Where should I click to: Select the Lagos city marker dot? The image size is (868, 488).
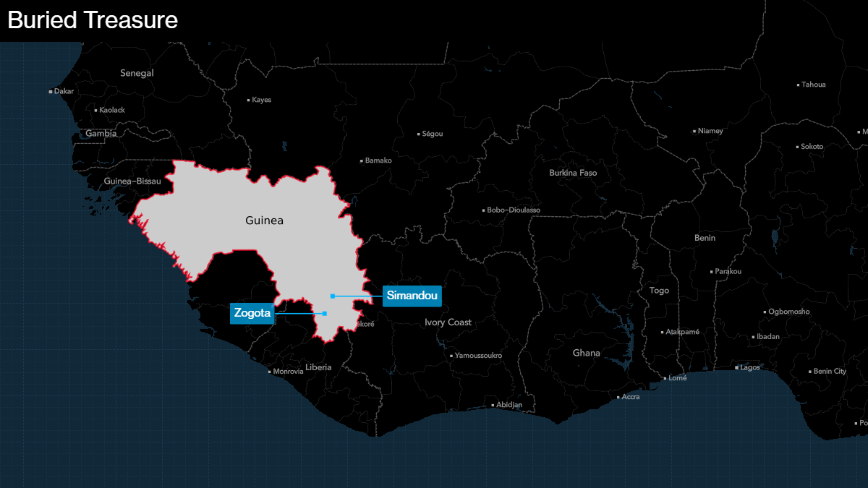pyautogui.click(x=737, y=368)
